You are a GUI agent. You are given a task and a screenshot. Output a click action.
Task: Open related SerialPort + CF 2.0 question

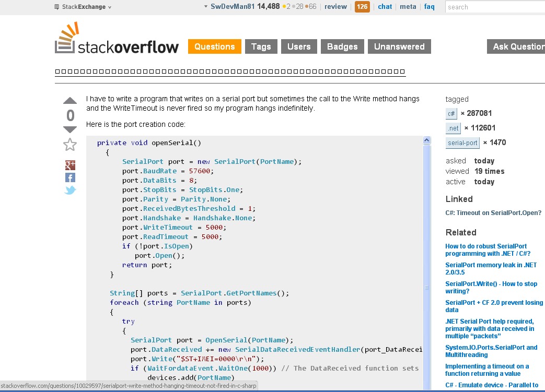click(494, 306)
